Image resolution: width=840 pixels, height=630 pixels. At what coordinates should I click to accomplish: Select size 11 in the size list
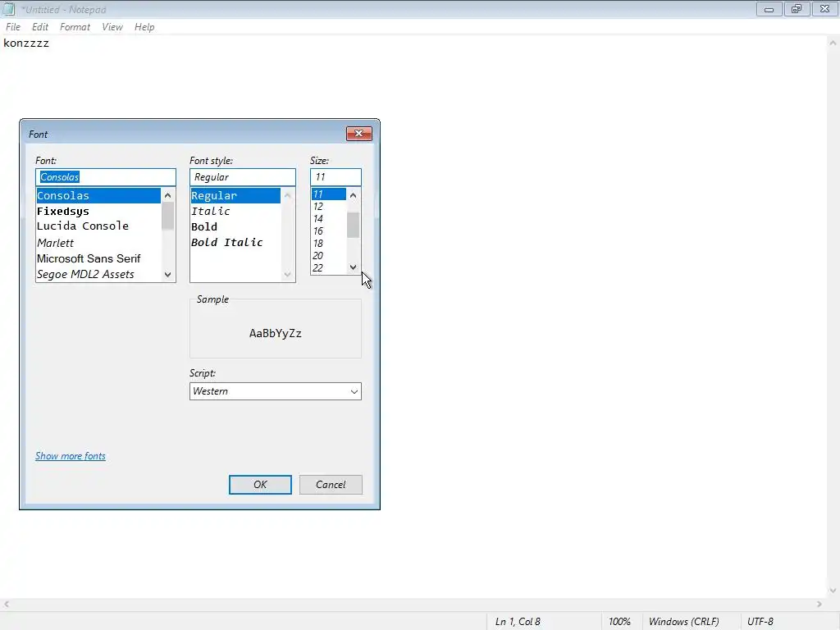328,194
